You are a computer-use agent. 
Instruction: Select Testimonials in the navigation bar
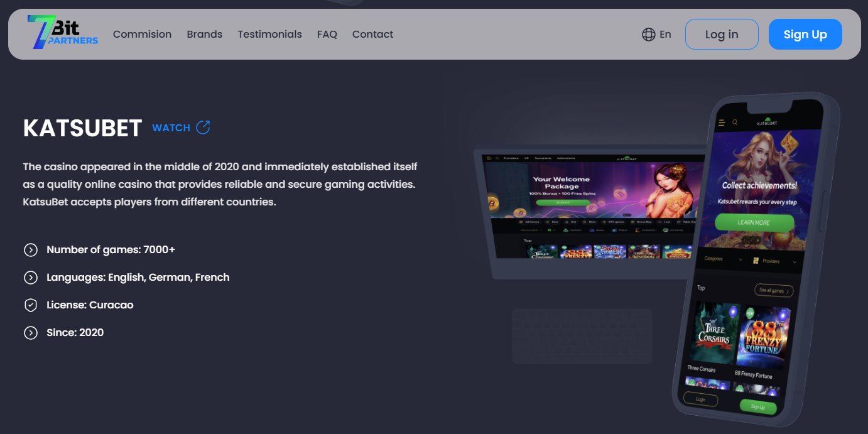tap(269, 35)
